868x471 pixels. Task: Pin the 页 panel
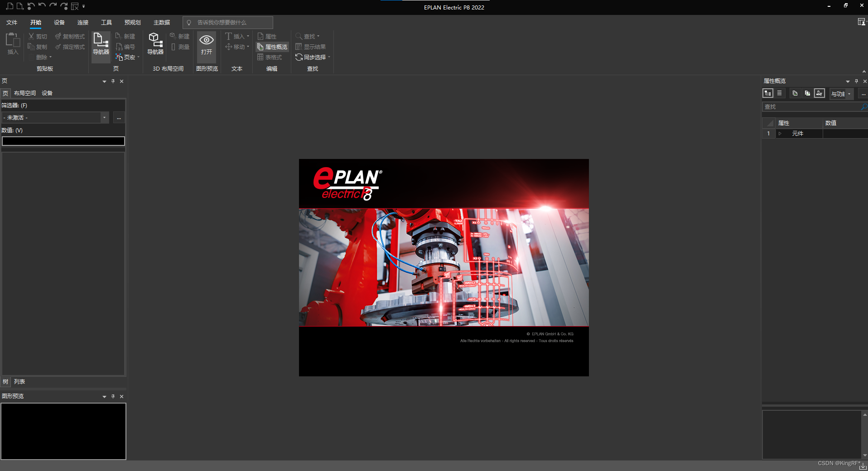[x=113, y=82]
